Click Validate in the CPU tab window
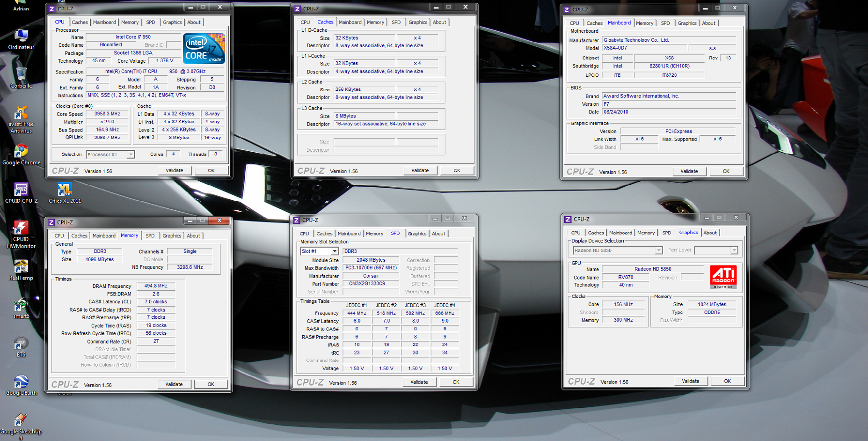 [174, 171]
